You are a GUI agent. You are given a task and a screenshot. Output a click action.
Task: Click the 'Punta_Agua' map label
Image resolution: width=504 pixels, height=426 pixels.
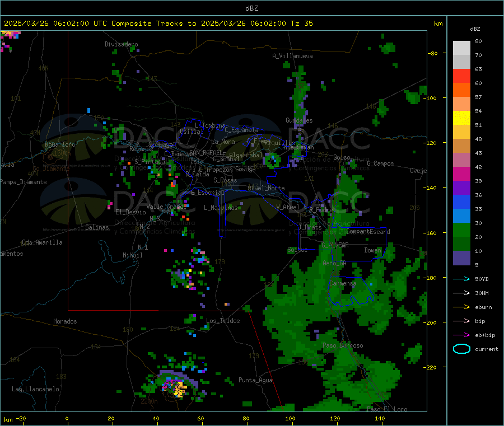(x=255, y=380)
